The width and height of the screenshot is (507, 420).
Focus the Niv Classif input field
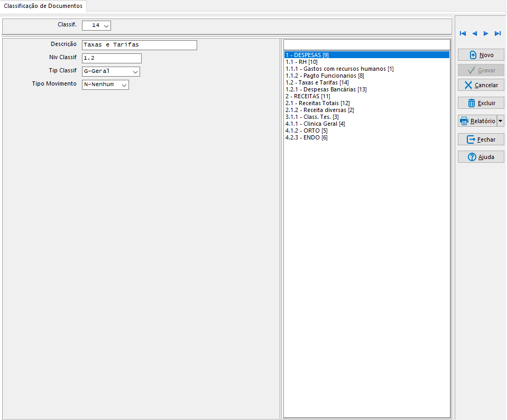pos(112,58)
